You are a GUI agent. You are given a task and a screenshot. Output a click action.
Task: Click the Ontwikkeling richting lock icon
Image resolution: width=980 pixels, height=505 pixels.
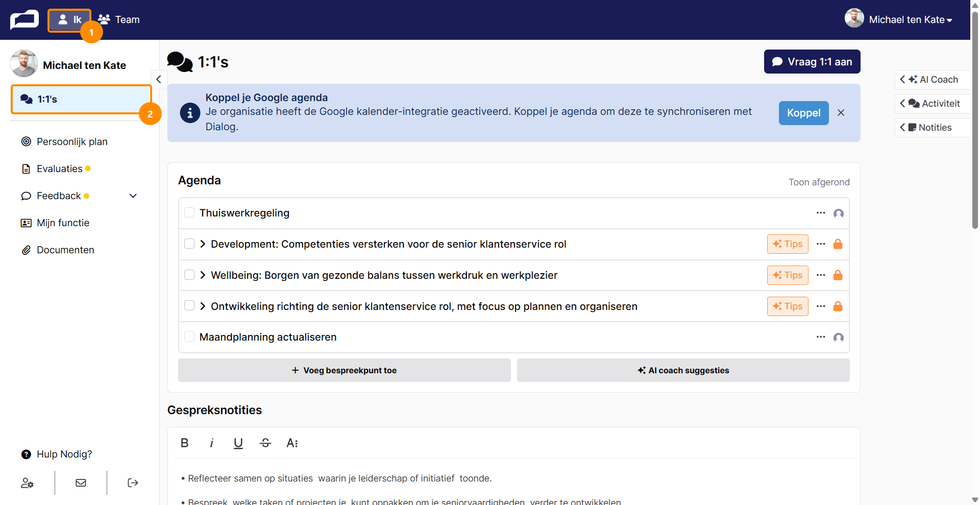[838, 306]
